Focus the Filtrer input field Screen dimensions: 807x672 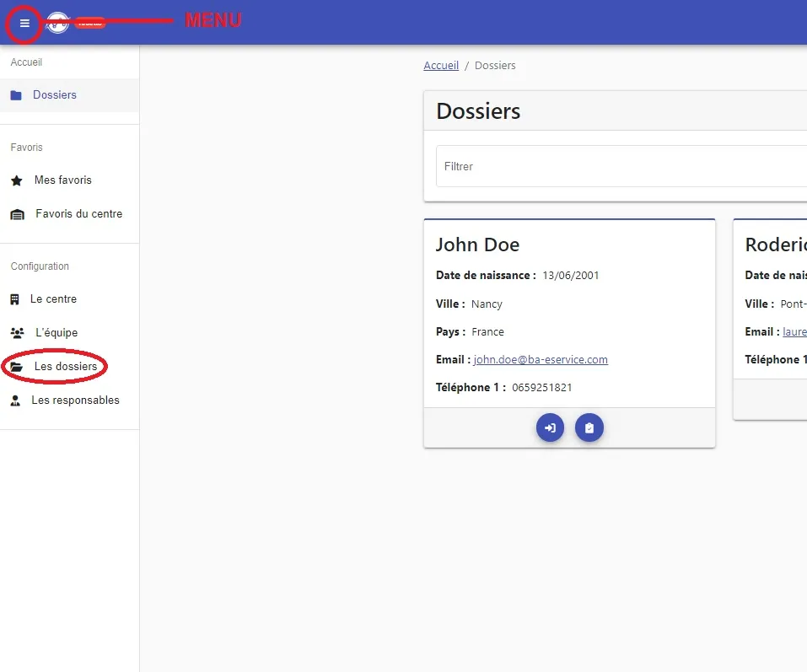[621, 166]
